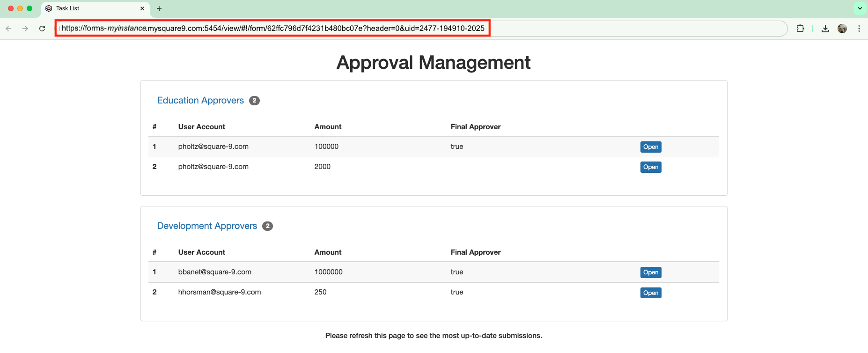Screen dimensions: 868x353
Task: Expand the tab search dropdown arrow
Action: click(860, 8)
